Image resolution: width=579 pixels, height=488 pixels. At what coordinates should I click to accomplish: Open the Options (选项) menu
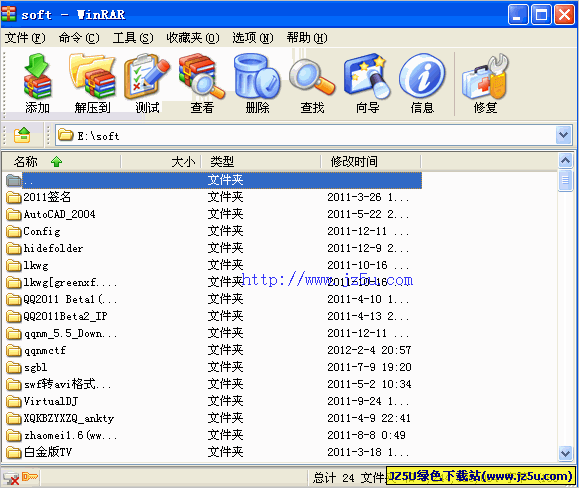pos(253,38)
